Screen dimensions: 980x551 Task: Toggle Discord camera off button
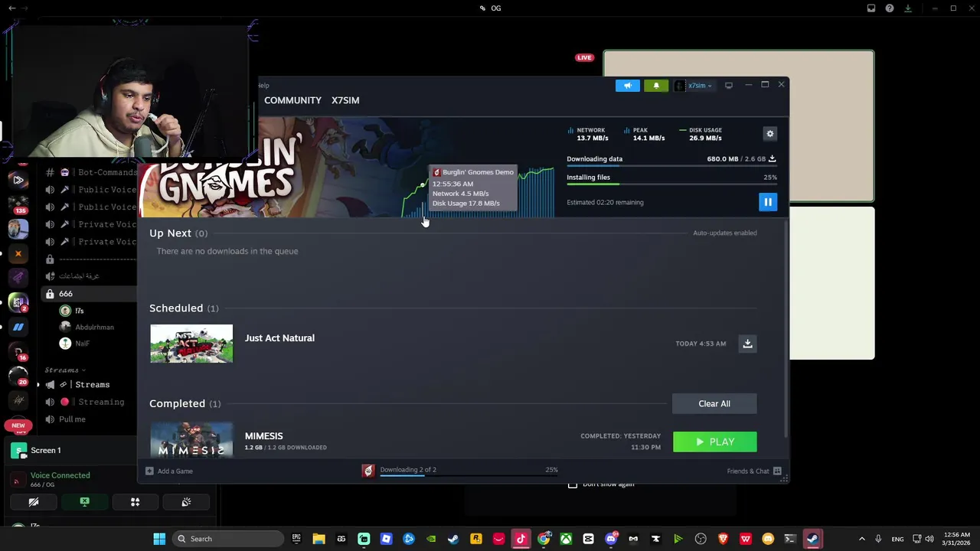tap(34, 502)
